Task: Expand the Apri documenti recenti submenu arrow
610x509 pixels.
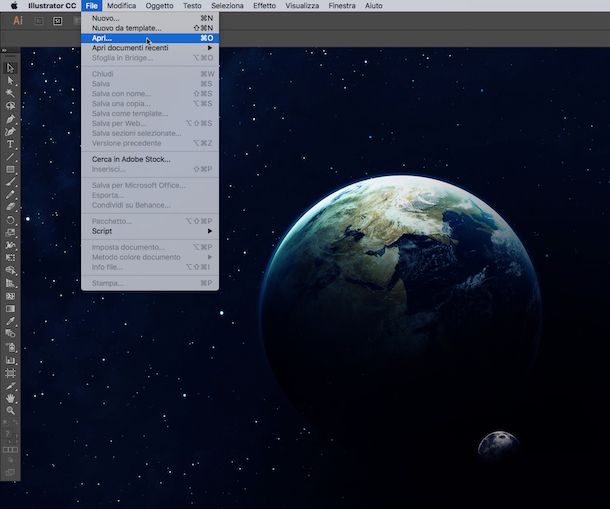Action: coord(210,48)
